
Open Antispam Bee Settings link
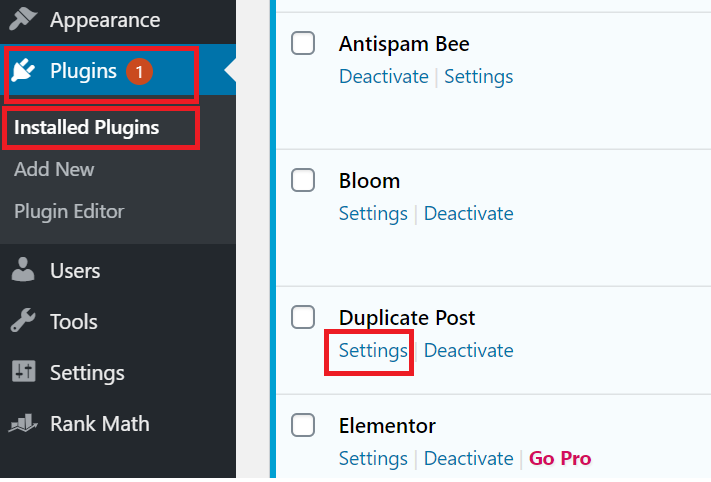pos(478,76)
